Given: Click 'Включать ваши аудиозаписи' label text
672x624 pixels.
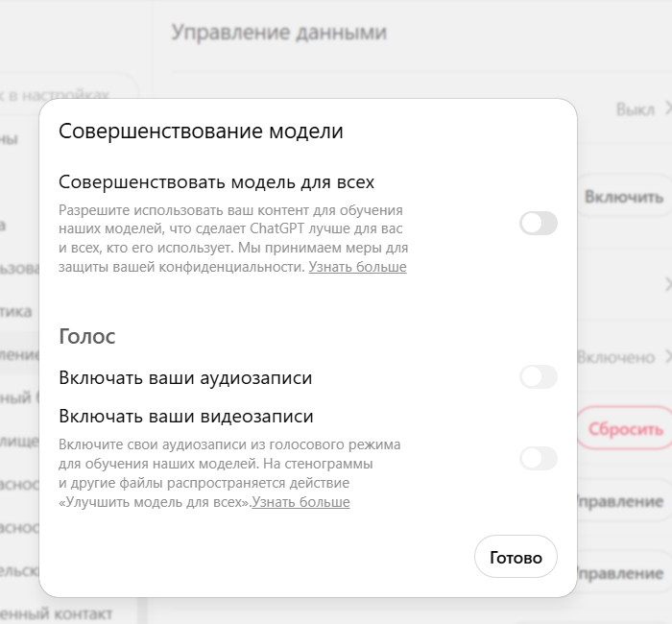Looking at the screenshot, I should pos(185,377).
